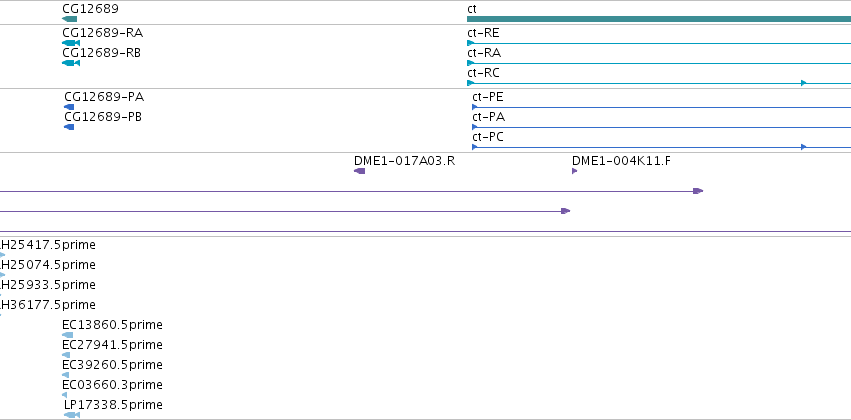Click the CG12689-PB label
This screenshot has width=851, height=420.
coord(103,117)
